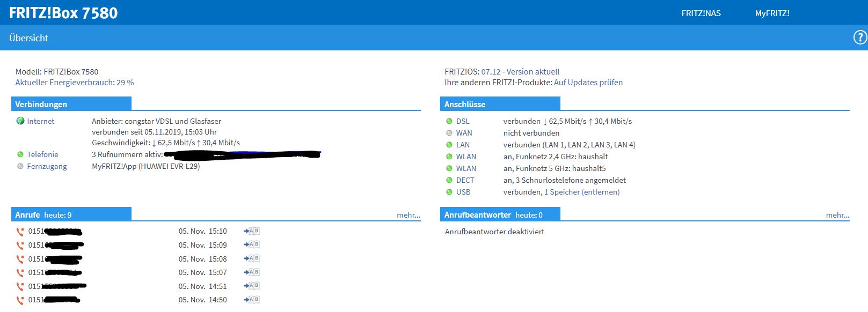Click Aktueller Energieverbrauch 29 % link
This screenshot has height=312, width=868.
click(x=74, y=83)
